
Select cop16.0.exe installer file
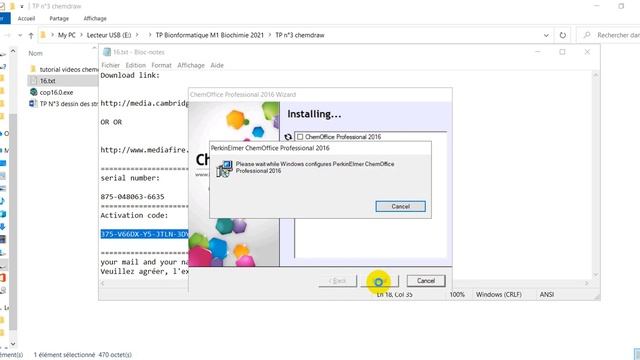click(56, 92)
